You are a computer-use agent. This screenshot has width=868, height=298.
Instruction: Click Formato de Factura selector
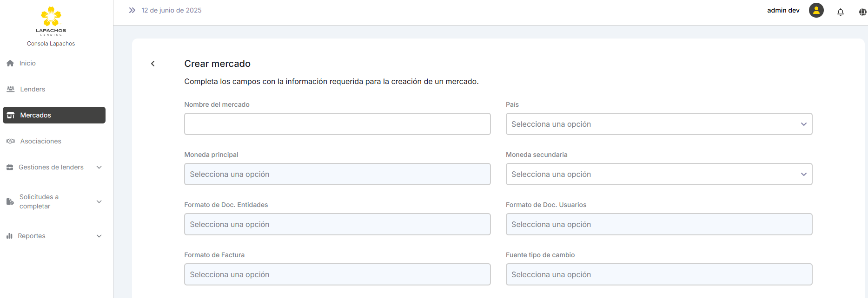[337, 274]
